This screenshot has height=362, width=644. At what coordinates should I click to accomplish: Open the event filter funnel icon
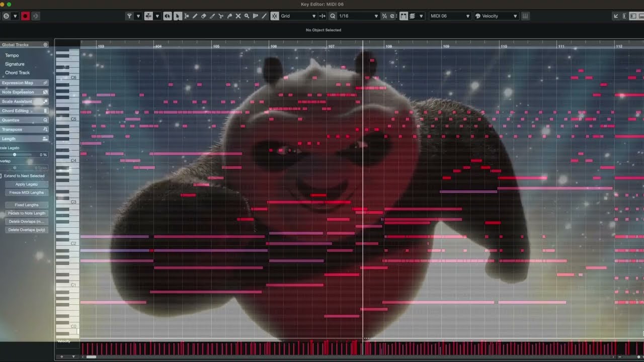point(129,16)
